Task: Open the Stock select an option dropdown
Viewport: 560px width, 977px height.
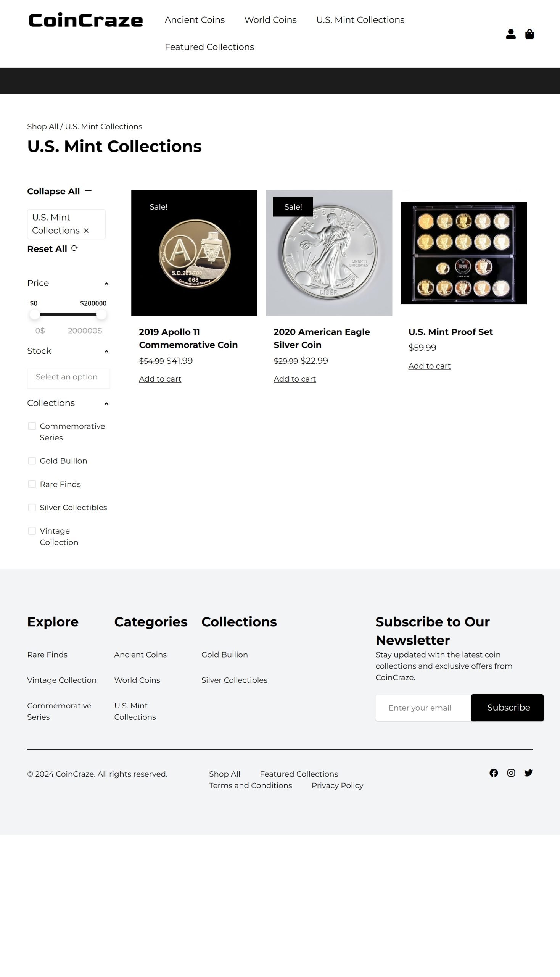Action: point(68,377)
